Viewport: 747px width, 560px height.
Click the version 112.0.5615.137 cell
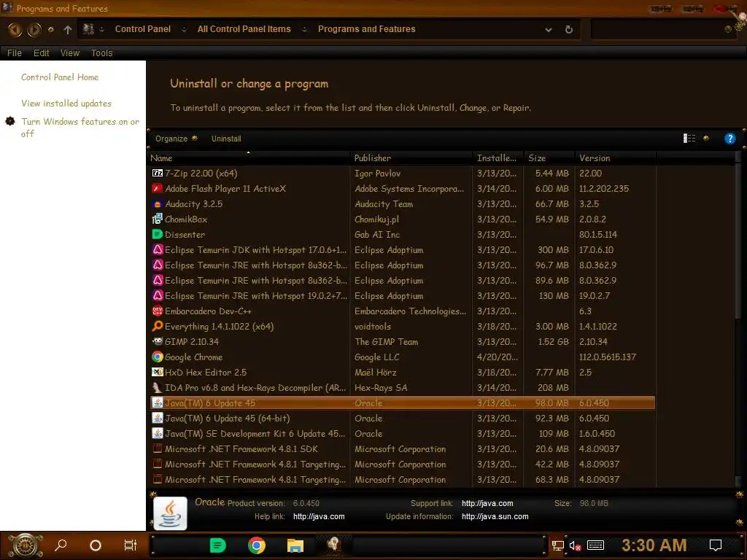[x=608, y=357]
